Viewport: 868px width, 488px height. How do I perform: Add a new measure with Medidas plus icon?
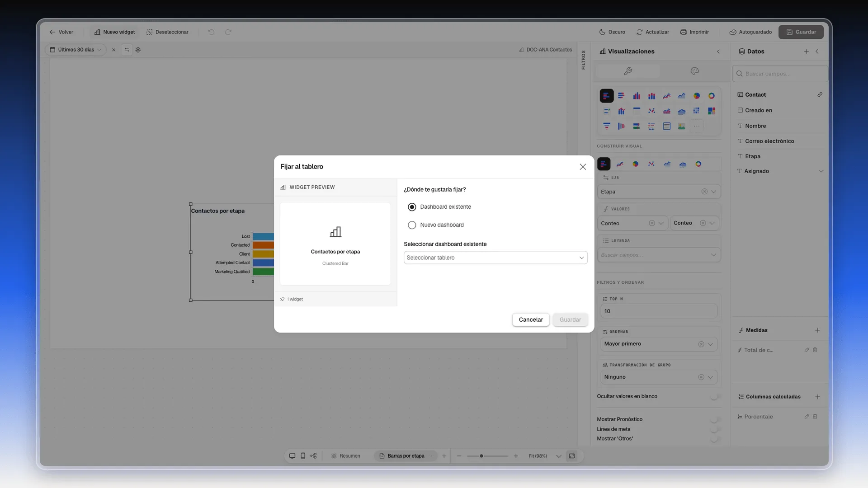point(817,330)
